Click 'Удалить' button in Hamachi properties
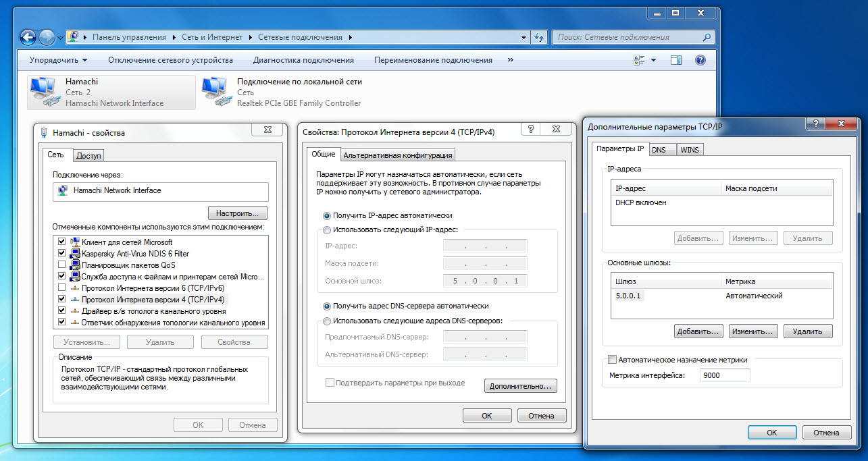868x461 pixels. tap(160, 342)
